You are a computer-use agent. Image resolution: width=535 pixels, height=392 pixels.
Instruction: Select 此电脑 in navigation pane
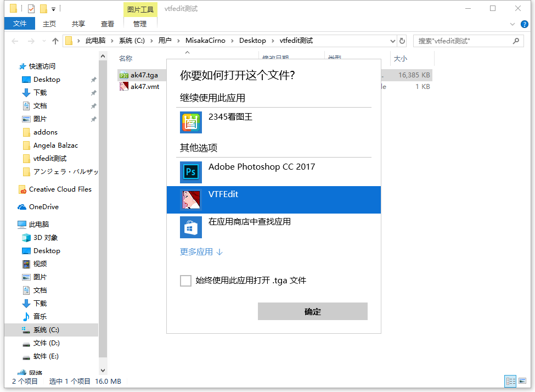[33, 225]
